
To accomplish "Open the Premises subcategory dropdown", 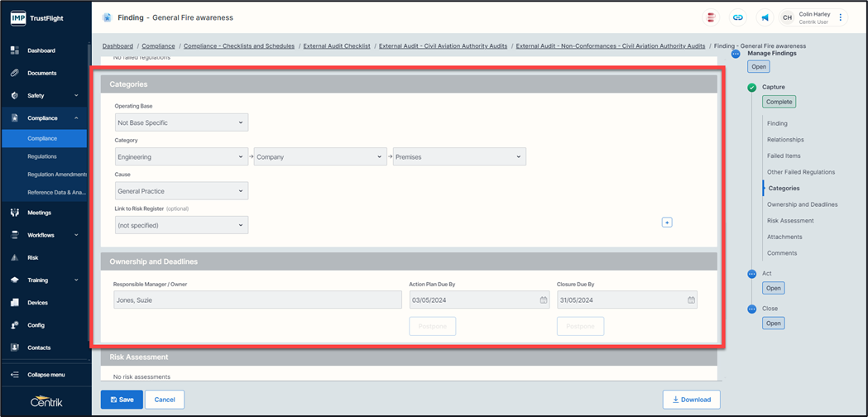I will (x=459, y=156).
